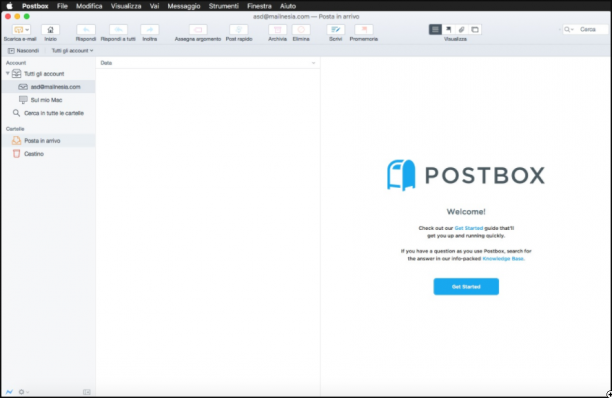Open the Scarica e-mail dropdown arrow

tap(27, 30)
